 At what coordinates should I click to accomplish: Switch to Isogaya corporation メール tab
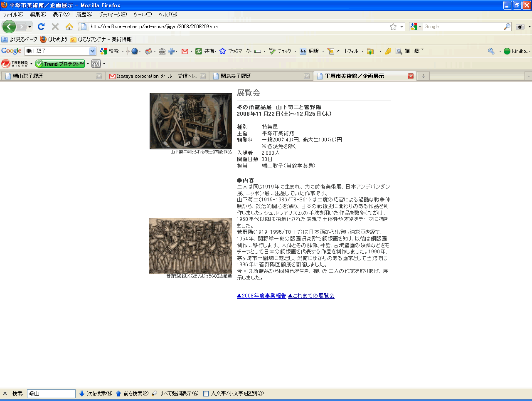point(156,76)
